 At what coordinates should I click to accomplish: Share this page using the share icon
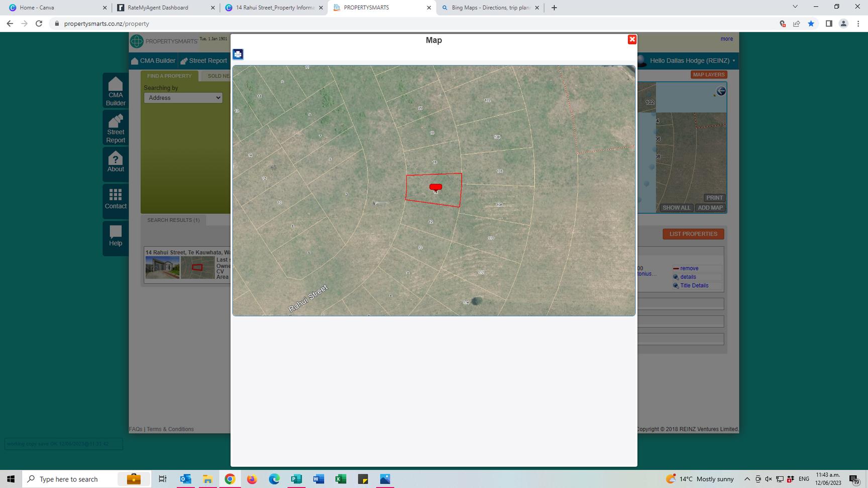[797, 24]
